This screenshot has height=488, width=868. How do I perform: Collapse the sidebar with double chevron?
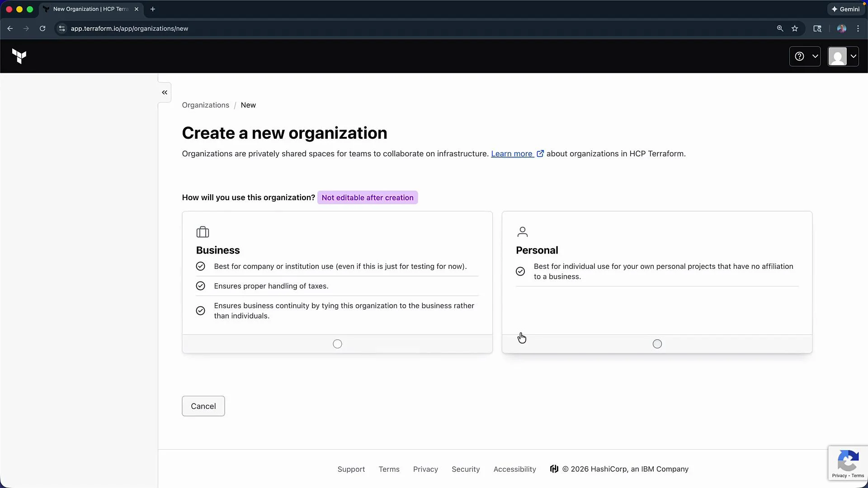pos(165,93)
